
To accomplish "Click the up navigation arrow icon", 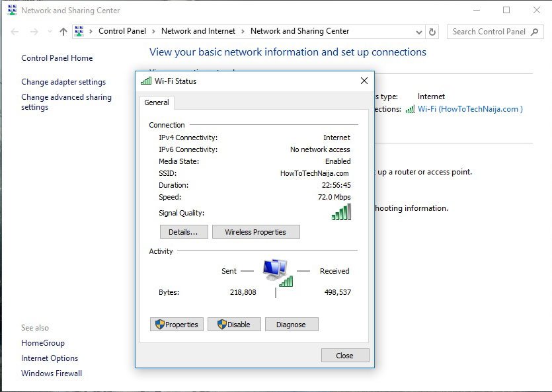I will pyautogui.click(x=62, y=31).
